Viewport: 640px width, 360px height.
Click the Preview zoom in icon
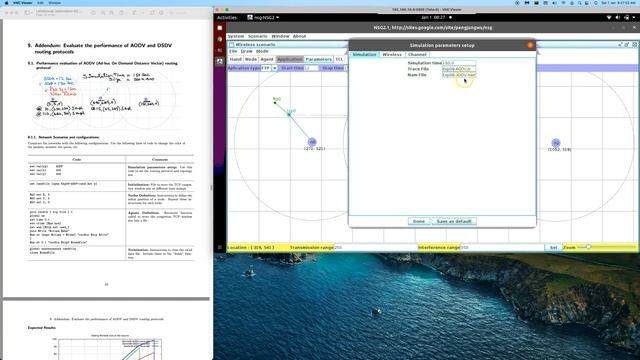pos(112,13)
